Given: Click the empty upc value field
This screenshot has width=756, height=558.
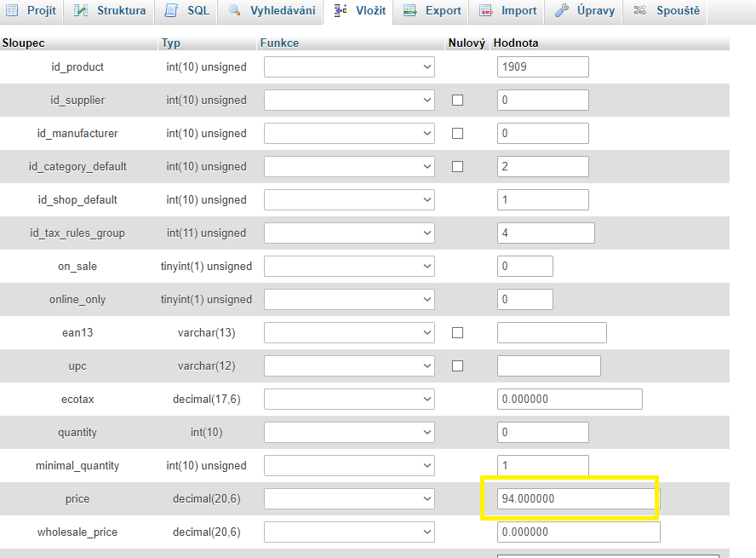Looking at the screenshot, I should tap(548, 366).
